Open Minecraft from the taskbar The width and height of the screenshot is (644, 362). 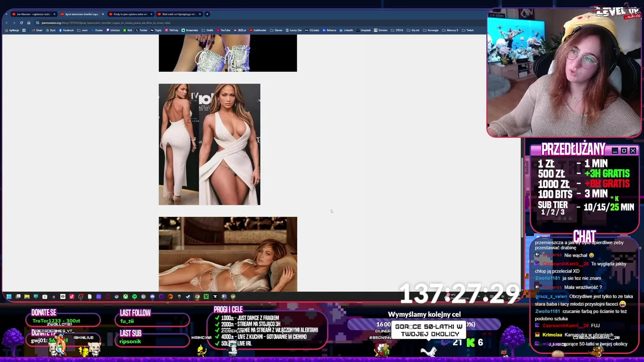click(206, 297)
